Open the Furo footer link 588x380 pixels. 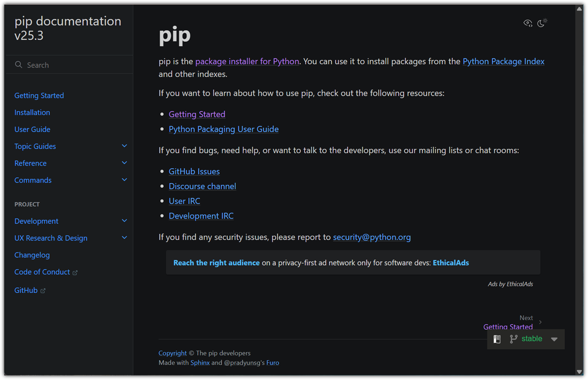click(x=273, y=363)
